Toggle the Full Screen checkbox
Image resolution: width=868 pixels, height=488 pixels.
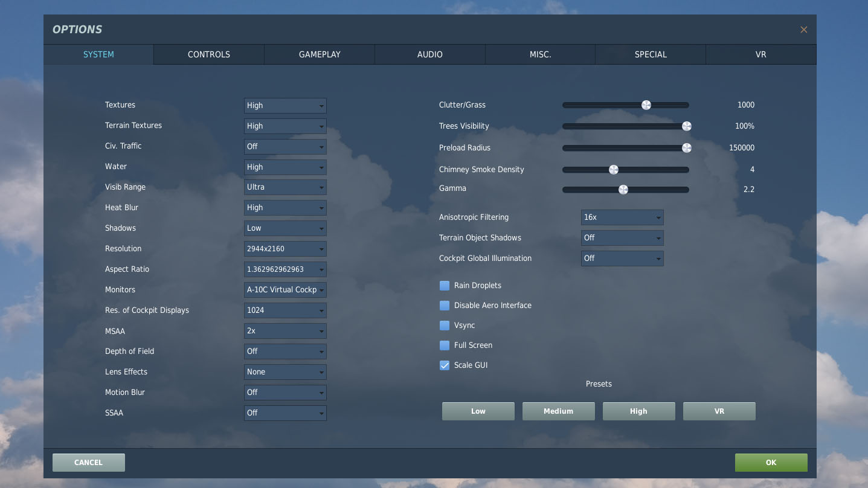(445, 345)
